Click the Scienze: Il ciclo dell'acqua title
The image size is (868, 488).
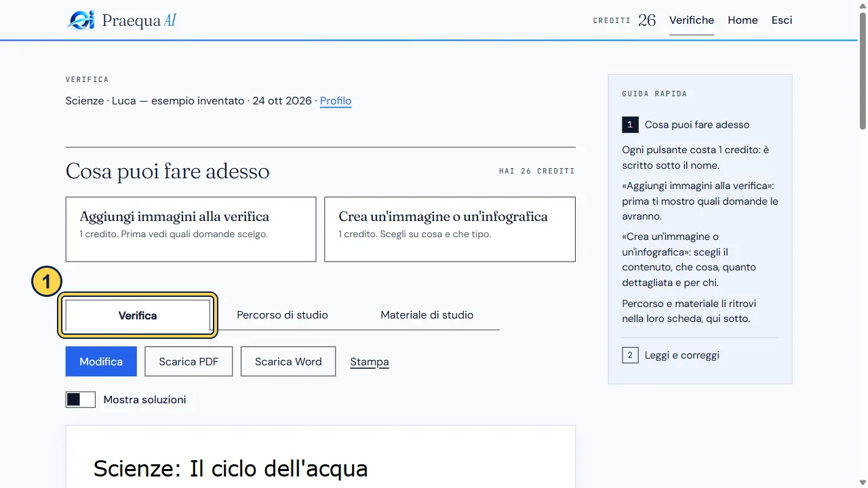231,468
